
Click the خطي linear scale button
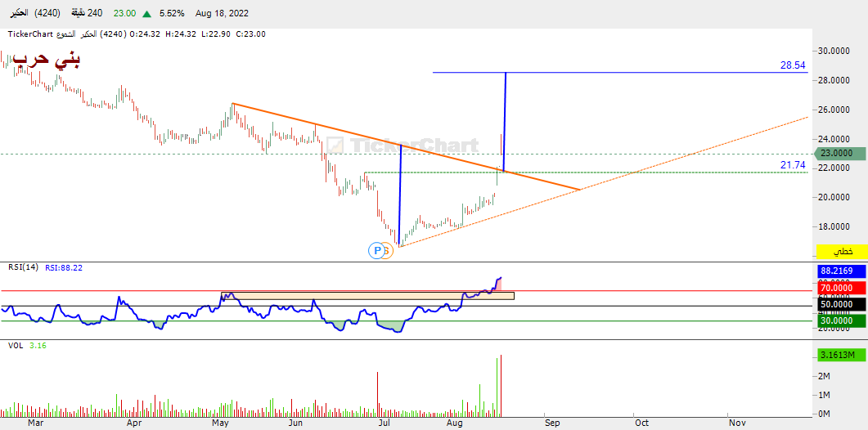coord(842,251)
